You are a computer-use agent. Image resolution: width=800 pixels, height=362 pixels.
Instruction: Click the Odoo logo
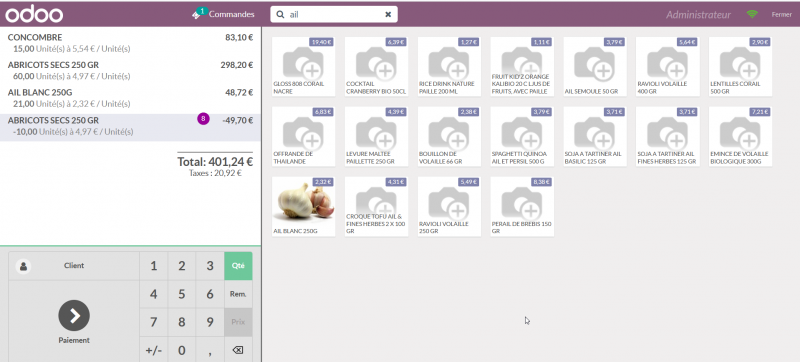[34, 14]
